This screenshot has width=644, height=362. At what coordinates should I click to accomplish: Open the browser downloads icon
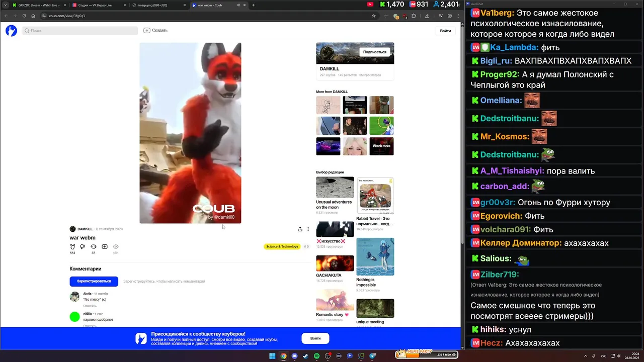pyautogui.click(x=427, y=16)
